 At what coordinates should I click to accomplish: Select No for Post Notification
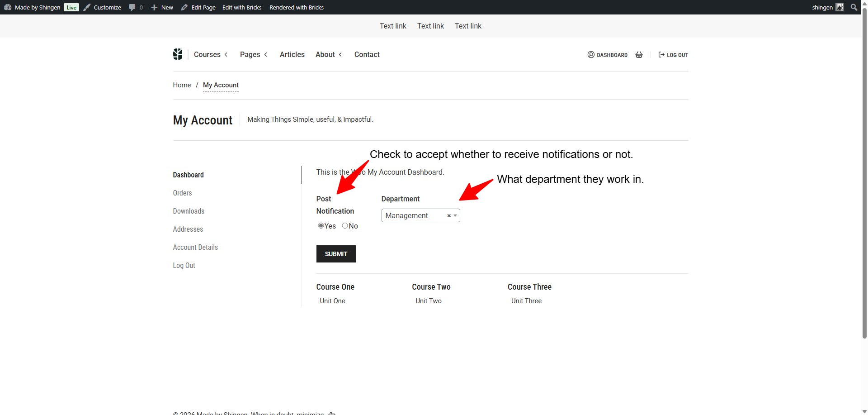click(x=345, y=226)
